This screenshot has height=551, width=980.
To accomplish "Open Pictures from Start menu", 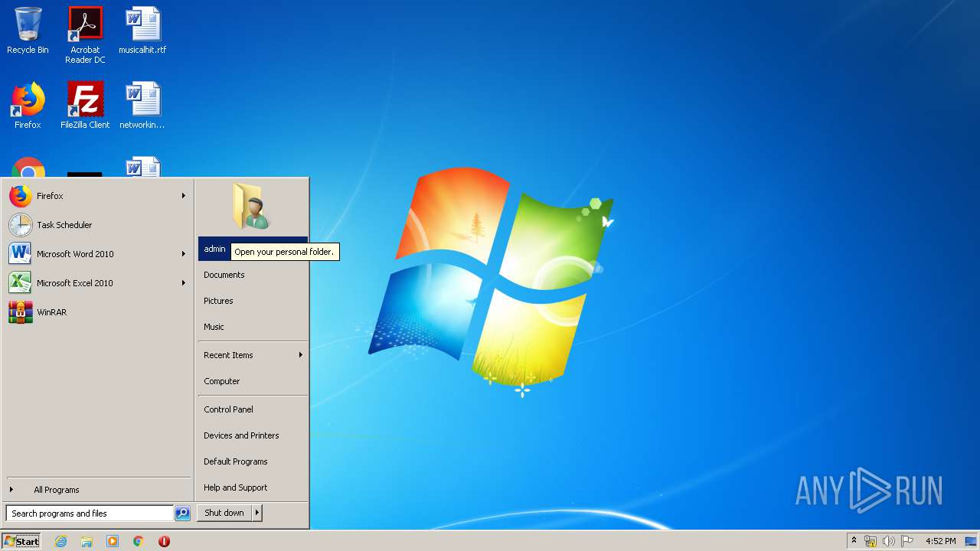I will (x=253, y=302).
